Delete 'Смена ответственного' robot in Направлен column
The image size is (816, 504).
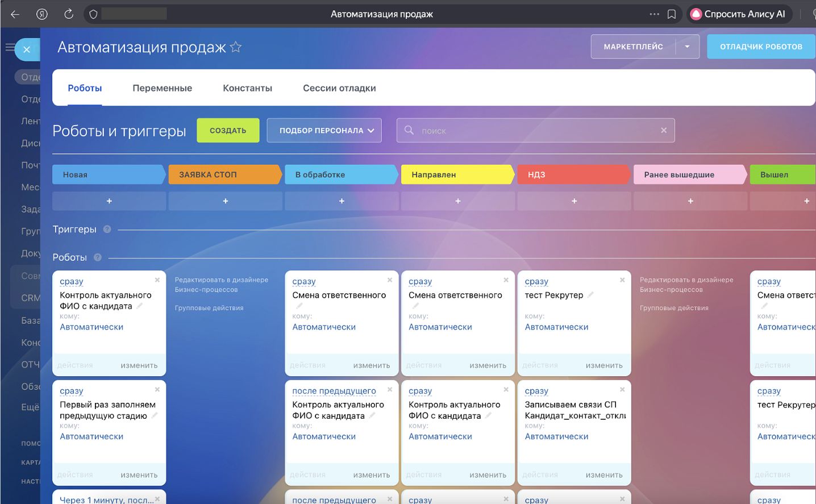point(506,280)
